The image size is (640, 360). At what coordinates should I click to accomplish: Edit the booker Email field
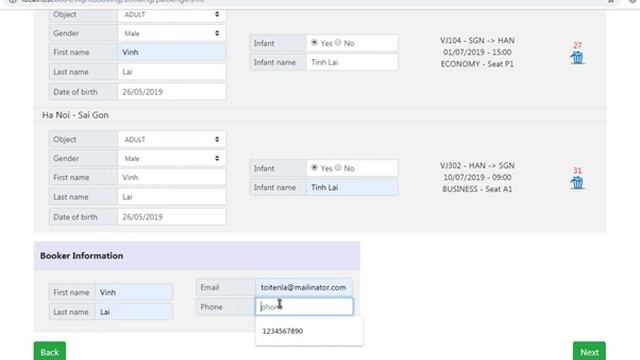pyautogui.click(x=304, y=287)
